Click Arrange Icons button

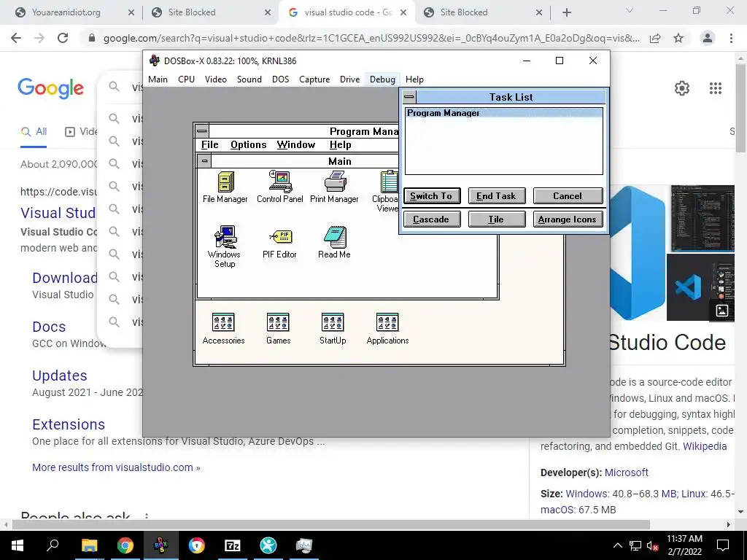(x=568, y=219)
